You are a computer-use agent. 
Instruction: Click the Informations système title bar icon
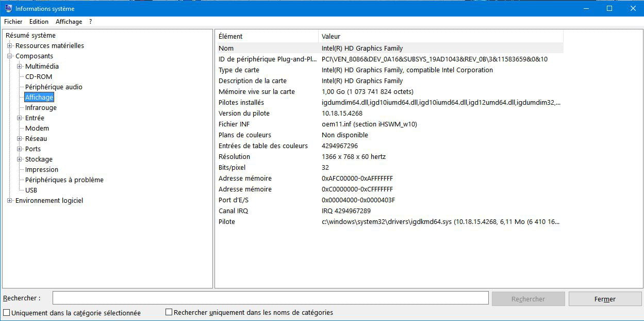tap(8, 8)
